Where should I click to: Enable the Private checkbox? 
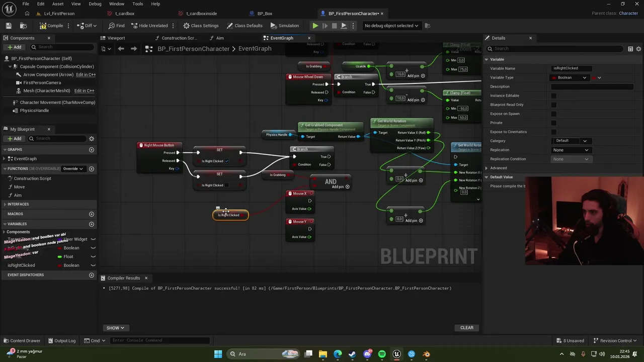click(x=554, y=123)
